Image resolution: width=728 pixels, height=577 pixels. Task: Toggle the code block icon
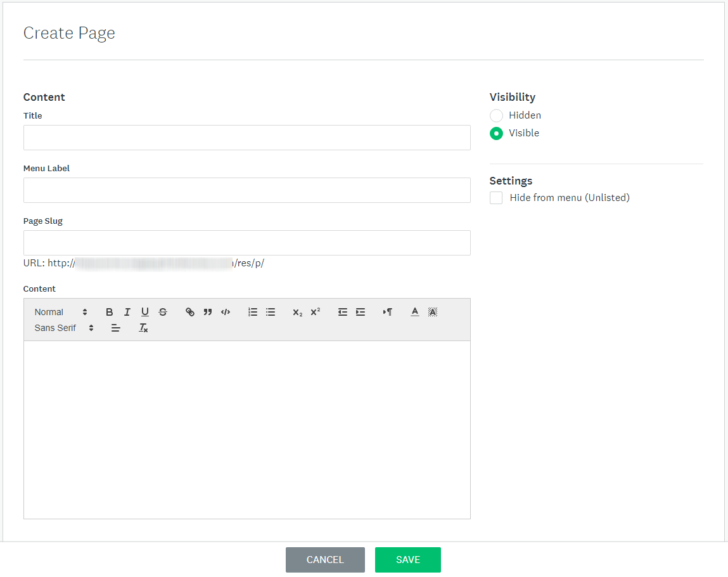coord(226,312)
